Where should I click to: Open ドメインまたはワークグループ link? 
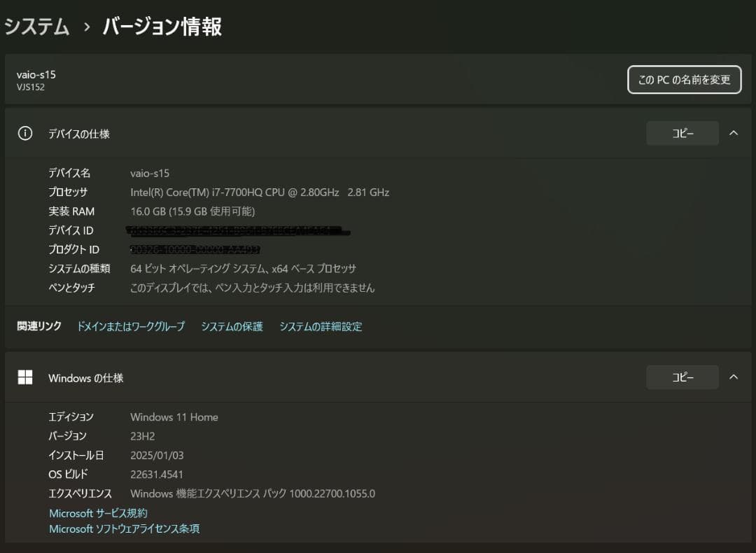(131, 326)
